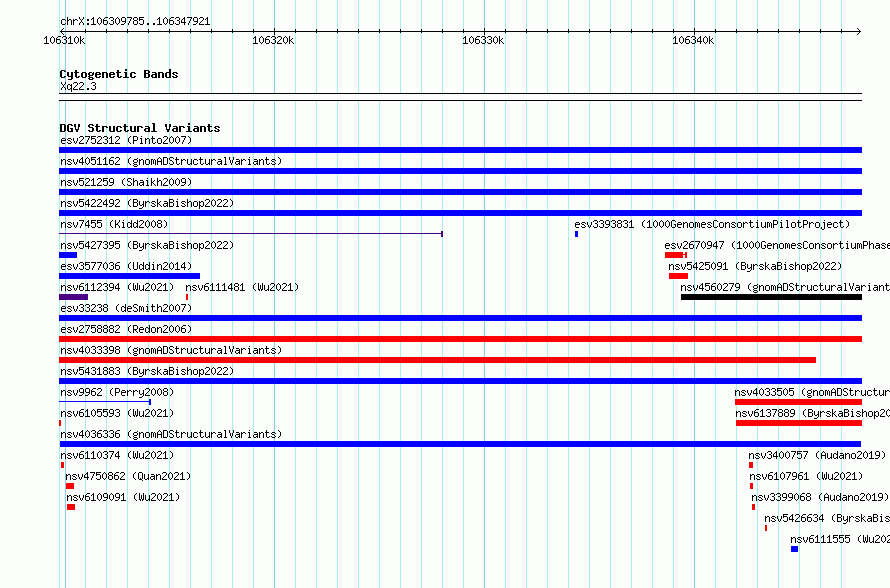The image size is (890, 588).
Task: Click the black nsv4560279 bar
Action: (771, 297)
